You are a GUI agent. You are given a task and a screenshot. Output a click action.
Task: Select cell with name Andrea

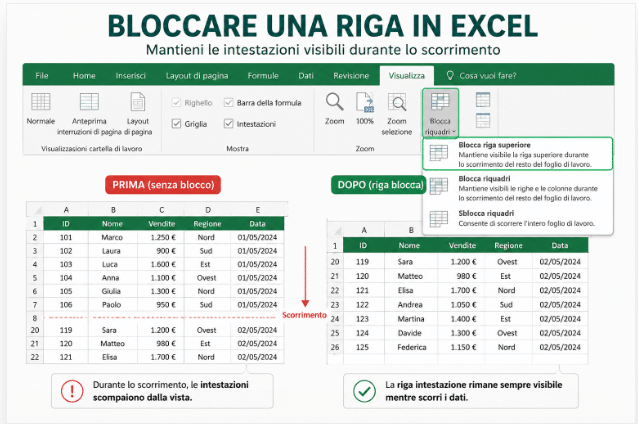point(411,304)
